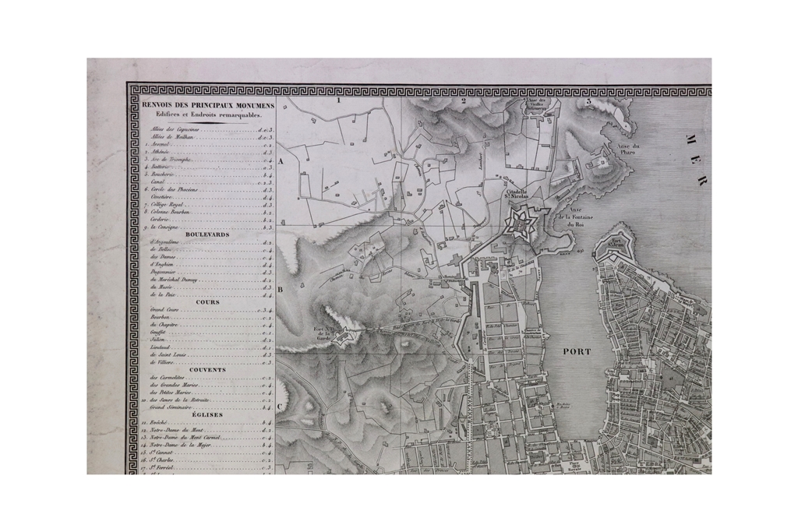Click the "Evêché" church entry
798x532 pixels.
pos(208,423)
